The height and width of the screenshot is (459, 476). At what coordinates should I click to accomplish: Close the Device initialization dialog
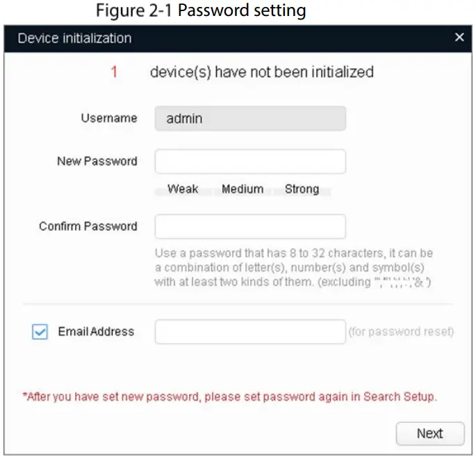pyautogui.click(x=459, y=38)
